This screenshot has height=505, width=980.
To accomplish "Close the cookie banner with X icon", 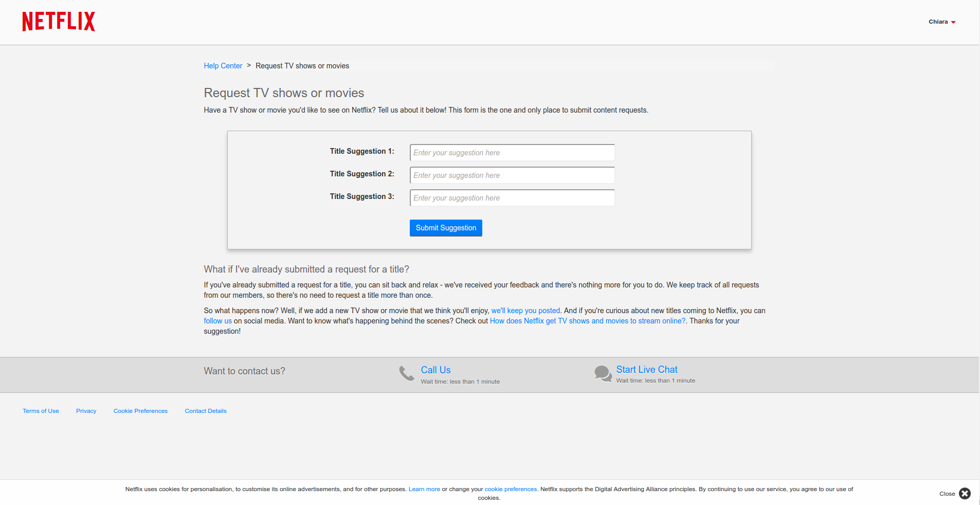I will pyautogui.click(x=965, y=494).
